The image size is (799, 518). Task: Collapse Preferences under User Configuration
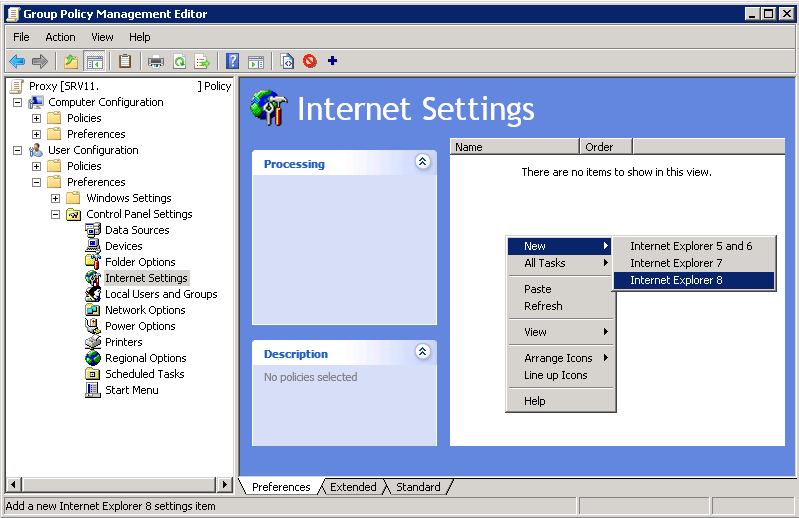click(x=36, y=182)
